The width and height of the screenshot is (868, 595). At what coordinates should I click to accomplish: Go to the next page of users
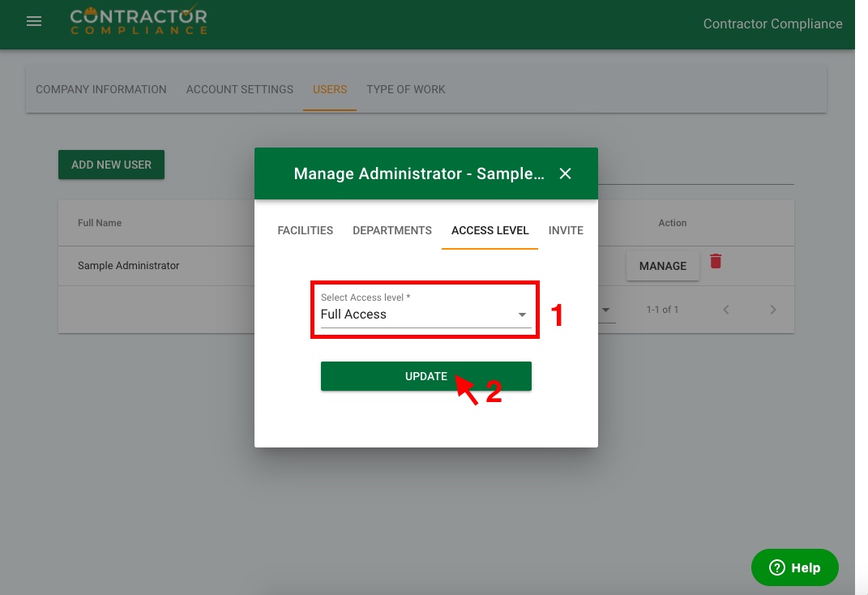point(773,310)
